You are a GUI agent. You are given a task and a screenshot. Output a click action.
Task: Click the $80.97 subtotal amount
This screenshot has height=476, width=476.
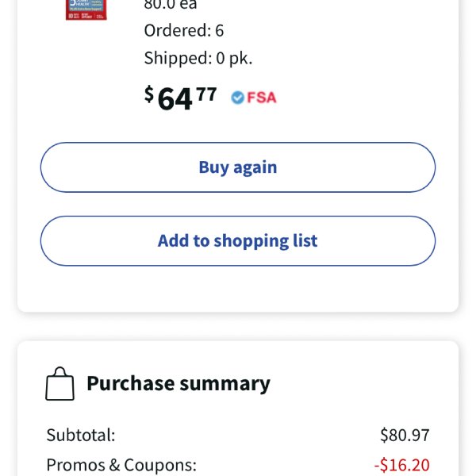click(405, 435)
